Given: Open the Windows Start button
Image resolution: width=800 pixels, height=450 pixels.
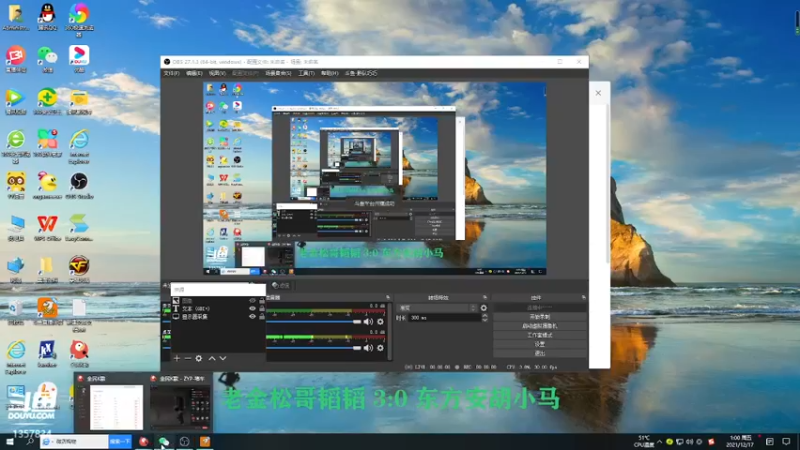Looking at the screenshot, I should tap(10, 441).
